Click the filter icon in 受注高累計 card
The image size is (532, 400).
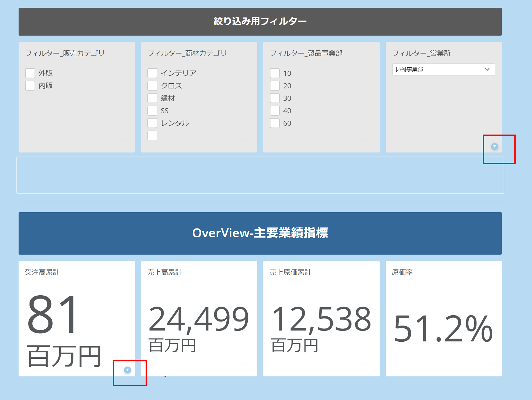tap(127, 370)
